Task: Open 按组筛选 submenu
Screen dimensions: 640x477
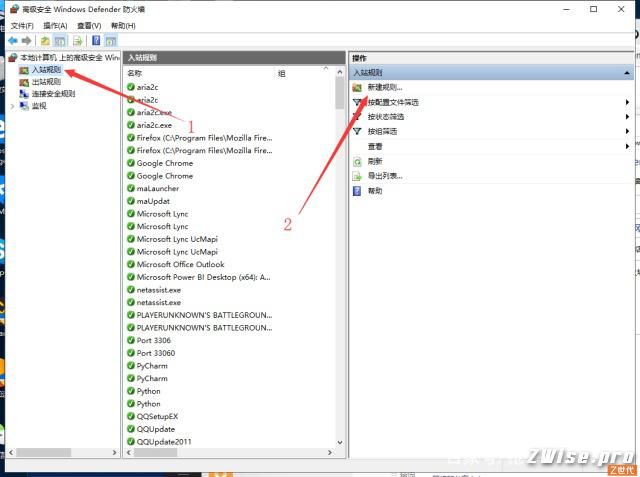Action: (x=382, y=131)
